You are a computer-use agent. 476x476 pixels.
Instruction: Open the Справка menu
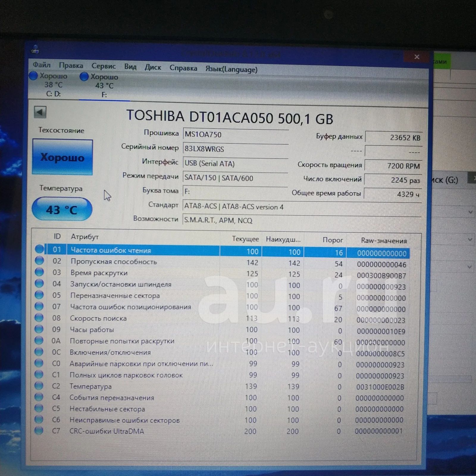183,68
